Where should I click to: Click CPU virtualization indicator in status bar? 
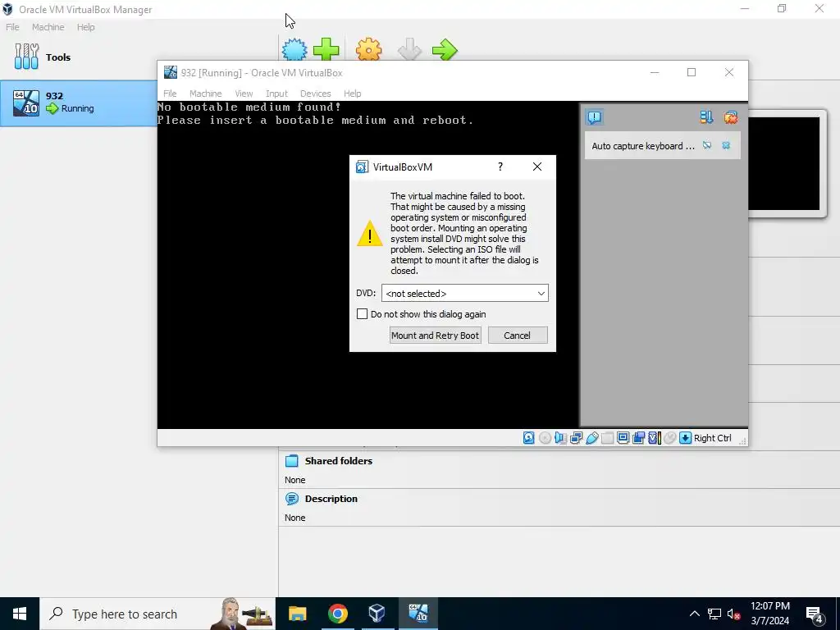[x=655, y=438]
